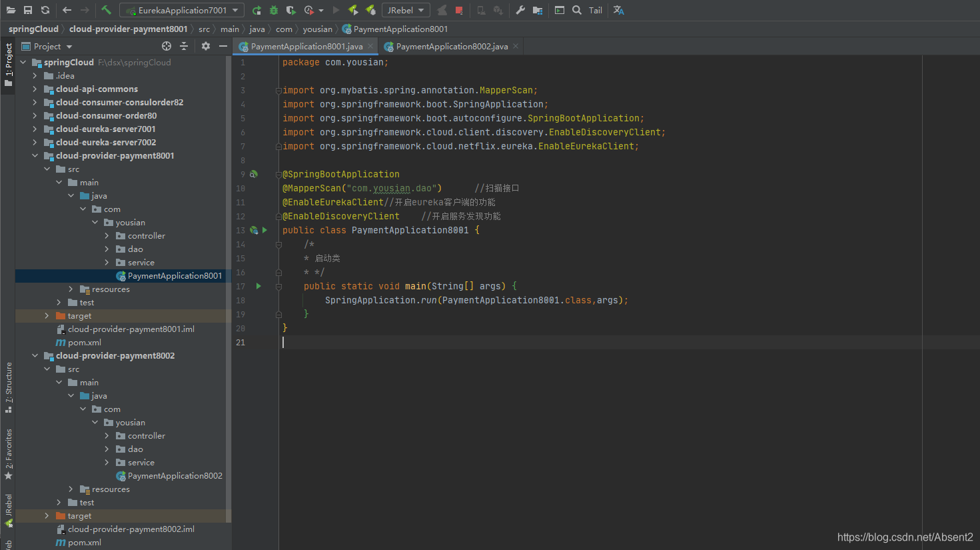This screenshot has height=550, width=980.
Task: Click the @EnableDiscoveryClient annotation in the code
Action: point(341,216)
